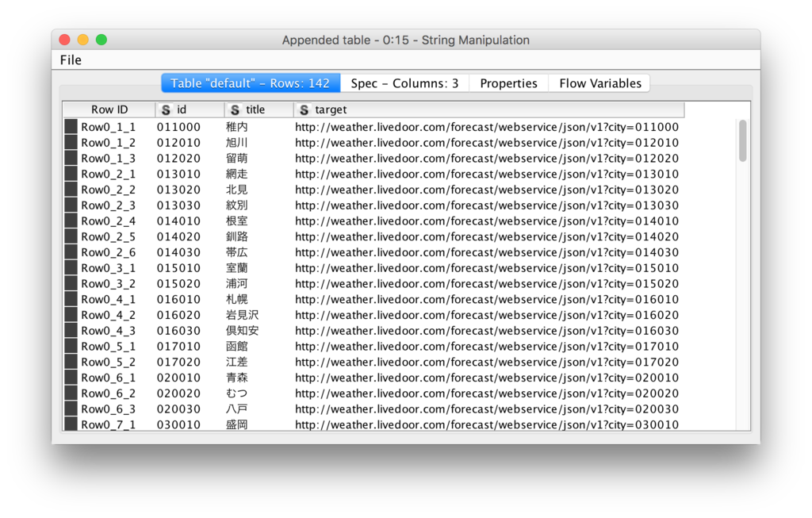Open the Properties tab

coord(508,83)
